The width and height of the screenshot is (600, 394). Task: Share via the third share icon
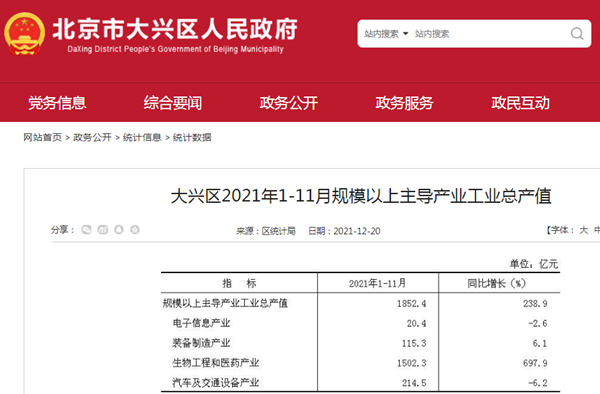click(x=119, y=230)
